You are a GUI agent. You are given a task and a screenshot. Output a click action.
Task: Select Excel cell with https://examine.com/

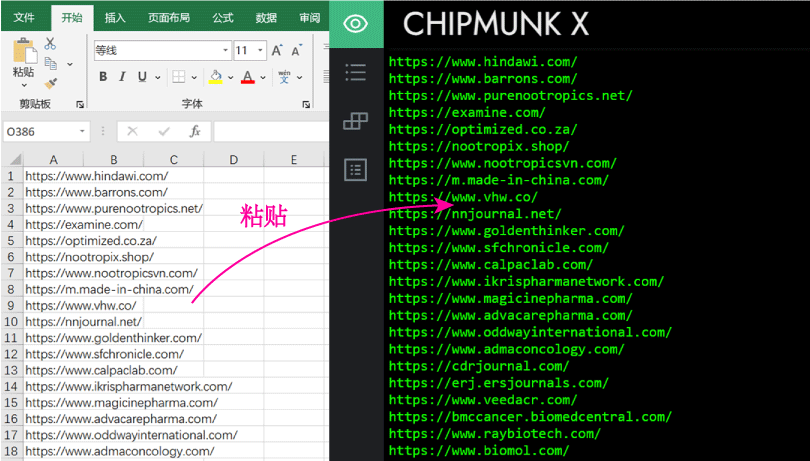click(x=84, y=224)
